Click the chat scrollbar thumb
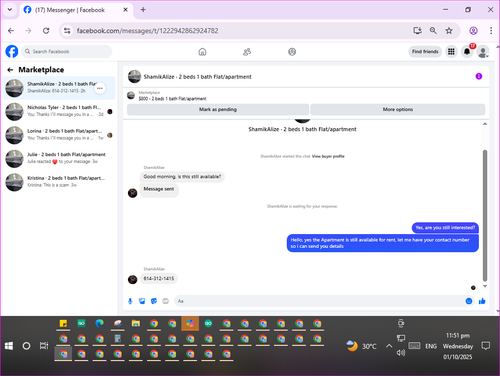The height and width of the screenshot is (376, 500). 485,215
